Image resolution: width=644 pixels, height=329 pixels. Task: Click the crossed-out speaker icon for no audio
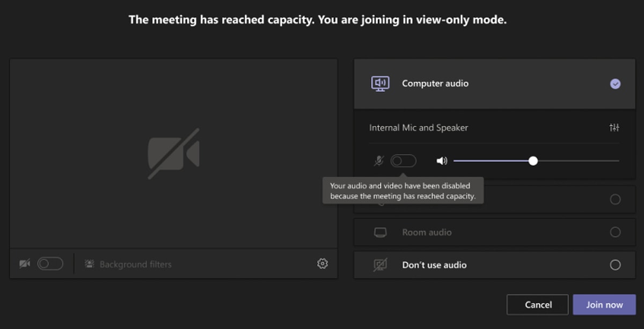click(x=380, y=265)
